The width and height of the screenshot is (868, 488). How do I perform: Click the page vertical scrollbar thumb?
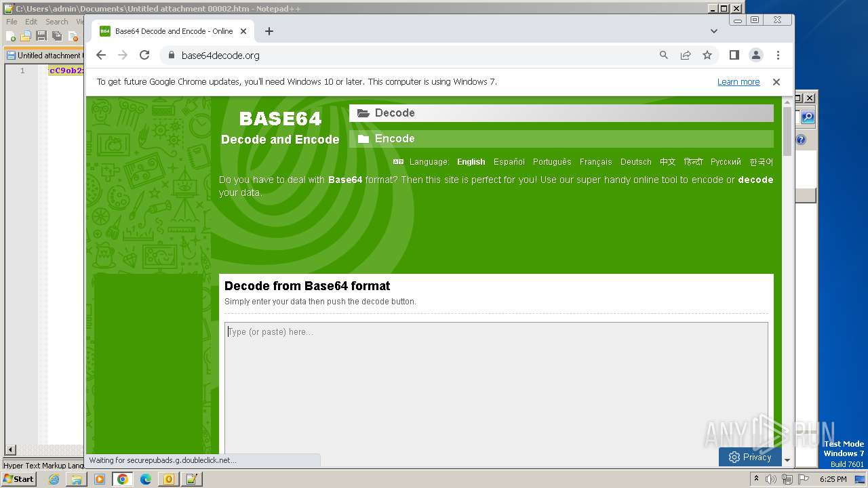click(787, 131)
